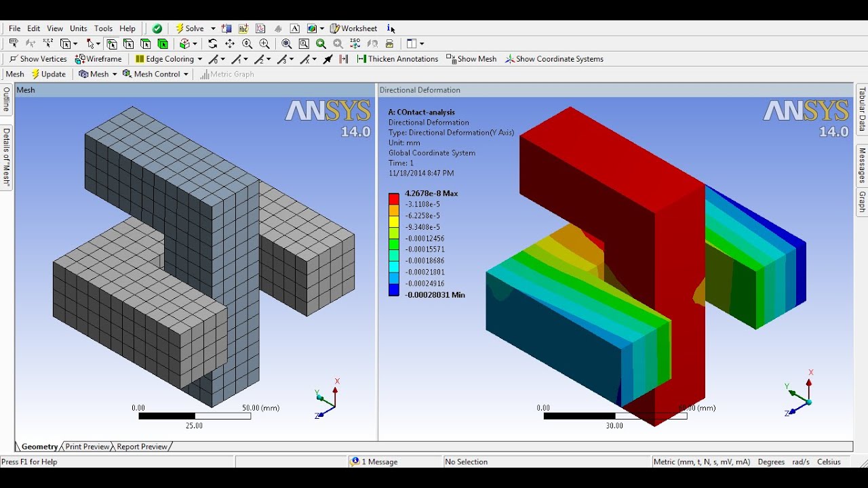Image resolution: width=868 pixels, height=488 pixels.
Task: Click the New Figure or Image icon
Action: 312,28
